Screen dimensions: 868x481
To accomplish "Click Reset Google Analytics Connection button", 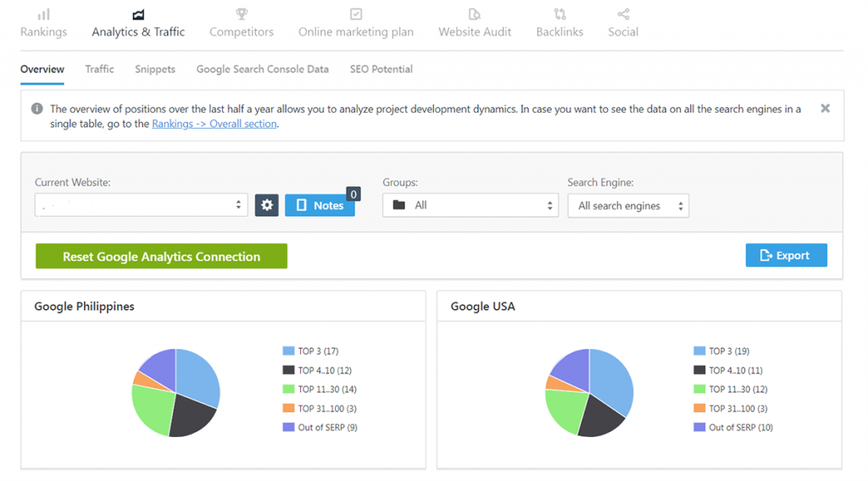I will click(x=161, y=257).
